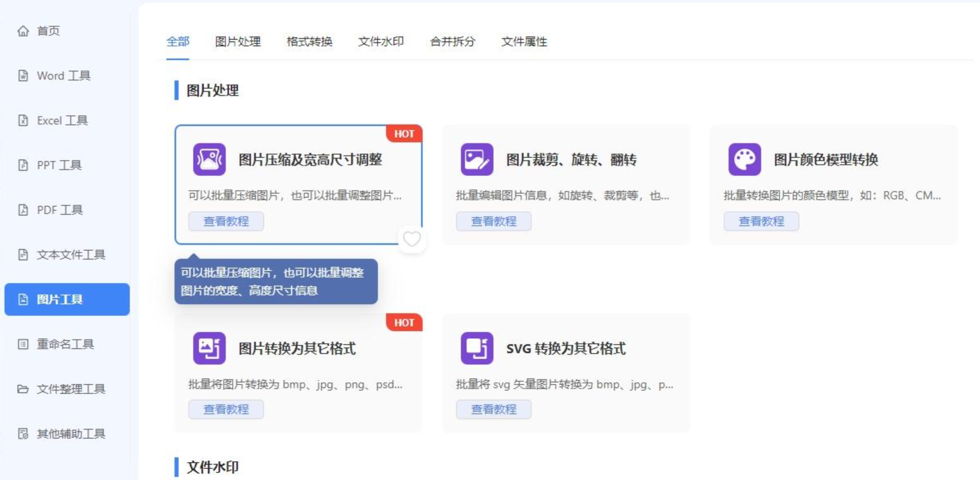Switch to the 图片处理 tab

[x=238, y=42]
